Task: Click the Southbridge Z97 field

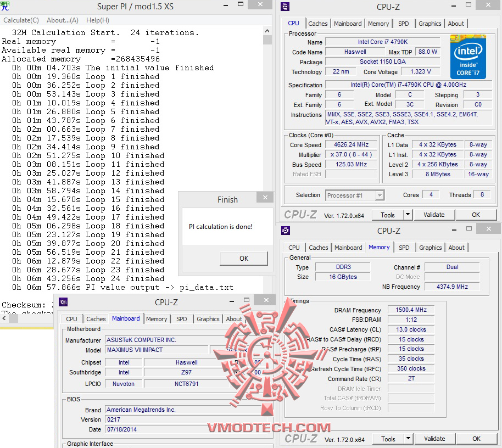Action: pos(186,372)
